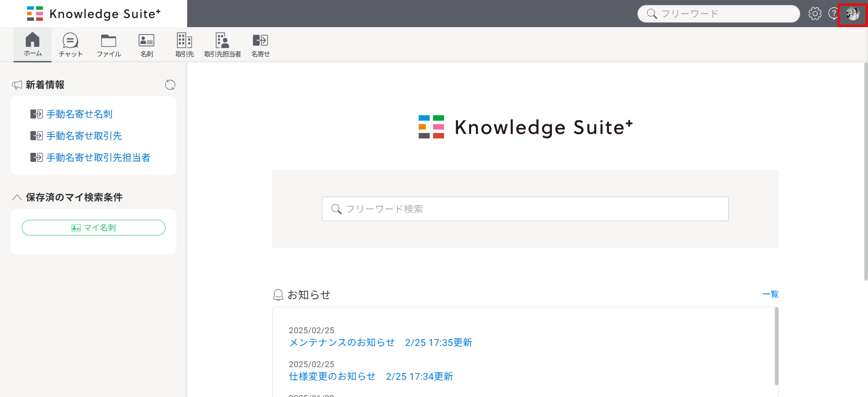Collapse the 保存済のマイ検索条件 section
868x397 pixels.
click(x=17, y=197)
